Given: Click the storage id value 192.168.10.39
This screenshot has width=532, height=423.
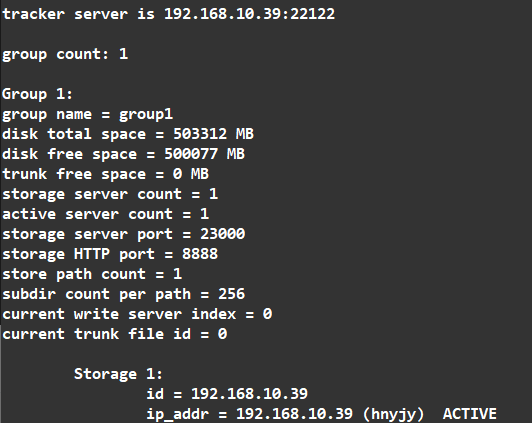Looking at the screenshot, I should point(249,394).
